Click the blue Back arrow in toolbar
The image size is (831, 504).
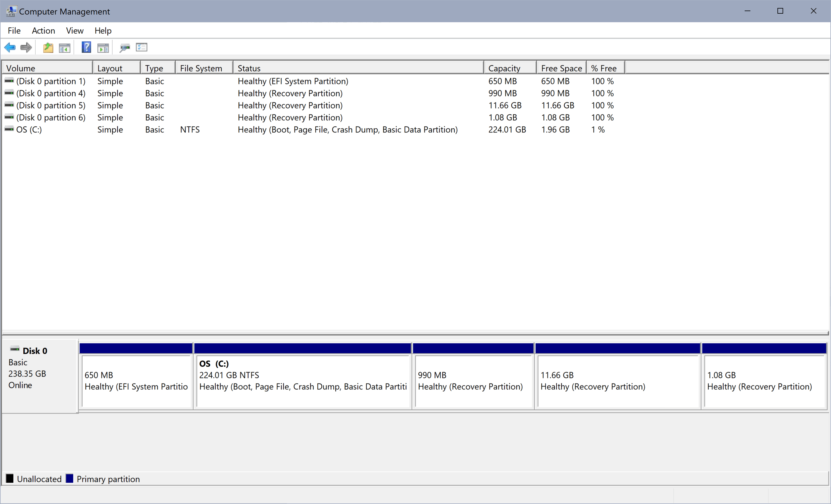(10, 48)
